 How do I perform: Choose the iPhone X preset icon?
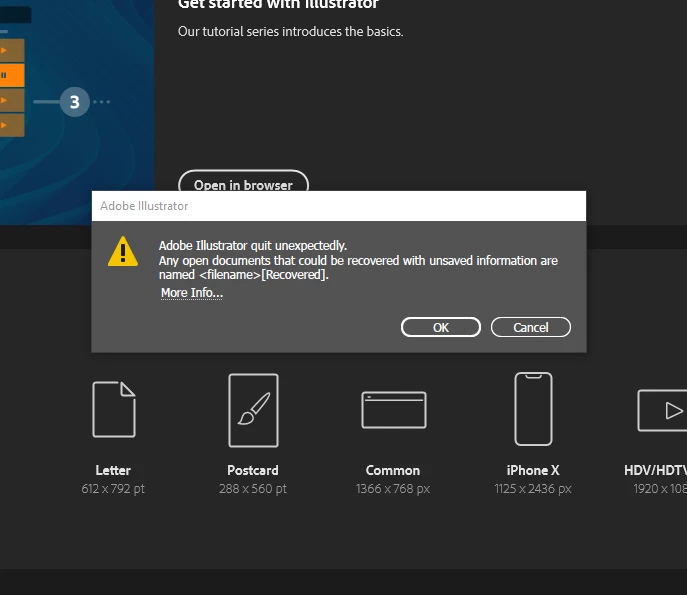pos(533,409)
